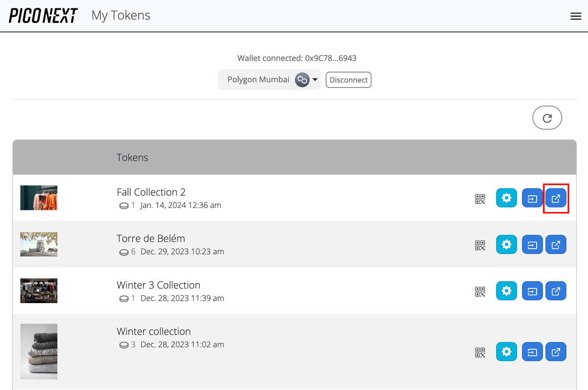Open settings gear for Fall Collection 2
The width and height of the screenshot is (588, 390).
coord(506,198)
